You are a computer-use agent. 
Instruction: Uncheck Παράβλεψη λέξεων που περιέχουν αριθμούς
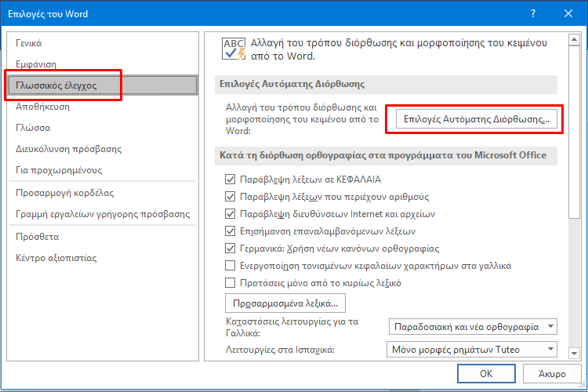tap(230, 197)
